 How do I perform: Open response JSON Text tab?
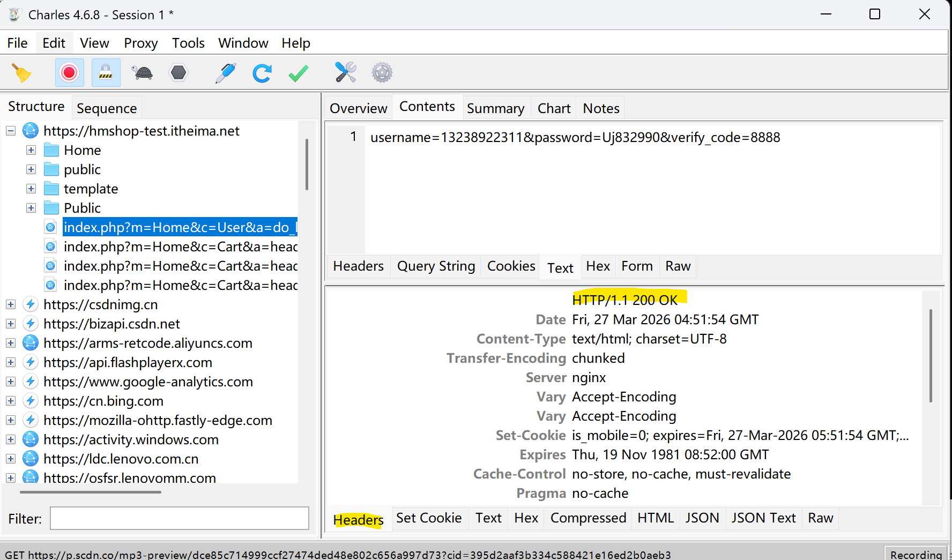pyautogui.click(x=763, y=518)
